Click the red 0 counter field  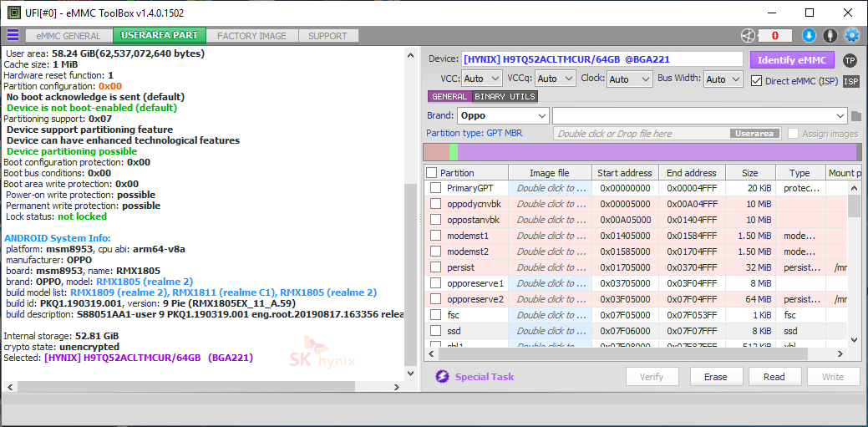(x=774, y=35)
